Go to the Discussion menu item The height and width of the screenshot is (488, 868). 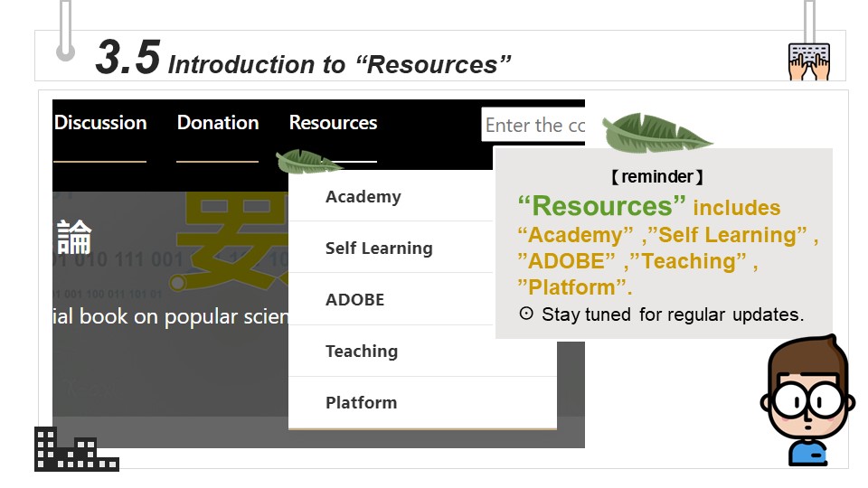click(100, 123)
